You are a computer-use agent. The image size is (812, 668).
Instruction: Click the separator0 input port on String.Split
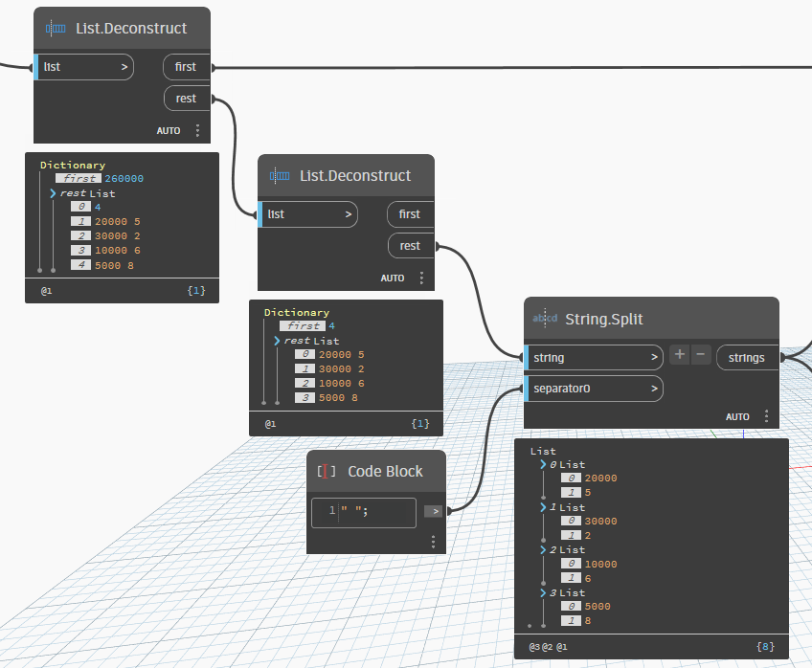(594, 389)
